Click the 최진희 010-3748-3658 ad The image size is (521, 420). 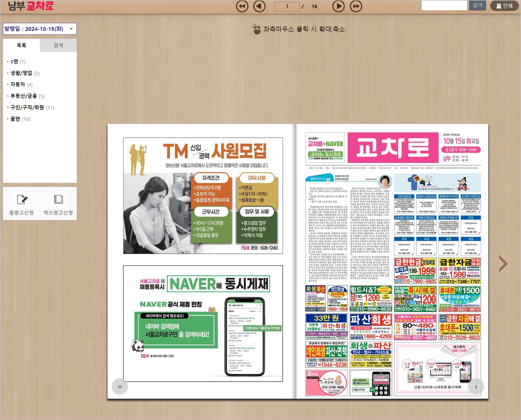click(326, 383)
